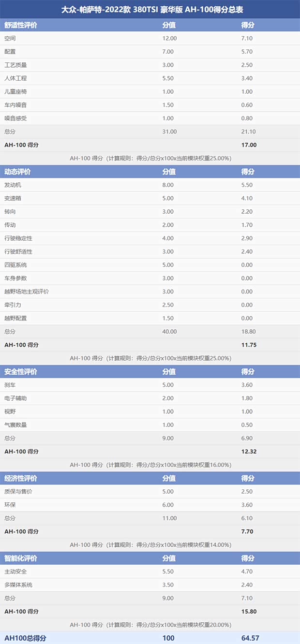Viewport: 300px width, 644px height.
Task: Select the safety total score 6.90
Action: coord(247,438)
